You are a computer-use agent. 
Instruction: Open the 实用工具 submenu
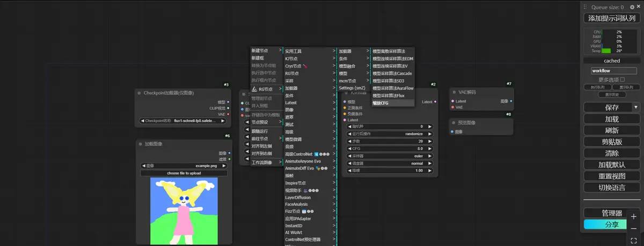pyautogui.click(x=310, y=51)
